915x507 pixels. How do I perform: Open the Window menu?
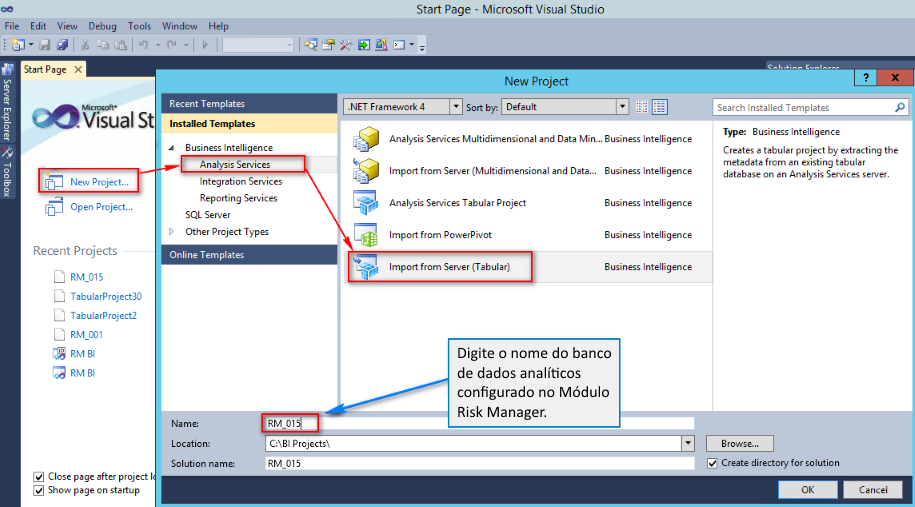coord(179,26)
